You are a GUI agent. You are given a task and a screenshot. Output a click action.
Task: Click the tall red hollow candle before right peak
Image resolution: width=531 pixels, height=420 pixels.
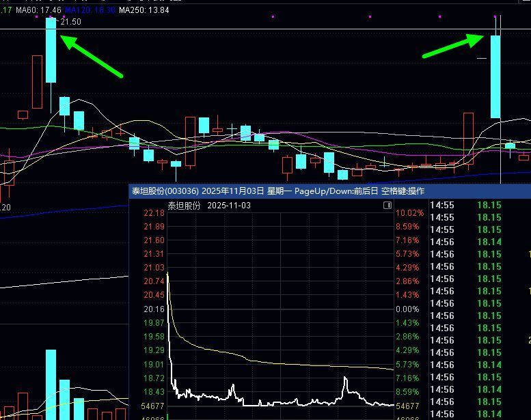[468, 139]
